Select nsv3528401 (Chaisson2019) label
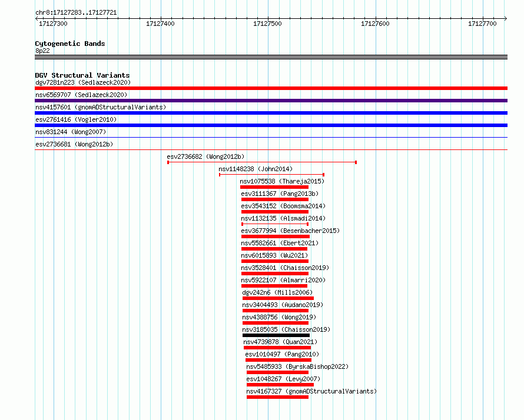This screenshot has height=420, width=524. tap(285, 268)
